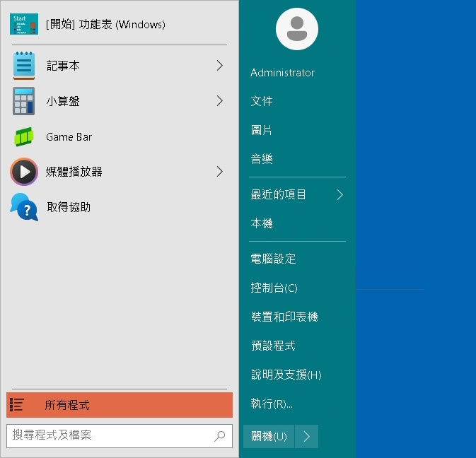Open 裝置和印表機 entry
This screenshot has width=476, height=458.
pyautogui.click(x=284, y=317)
